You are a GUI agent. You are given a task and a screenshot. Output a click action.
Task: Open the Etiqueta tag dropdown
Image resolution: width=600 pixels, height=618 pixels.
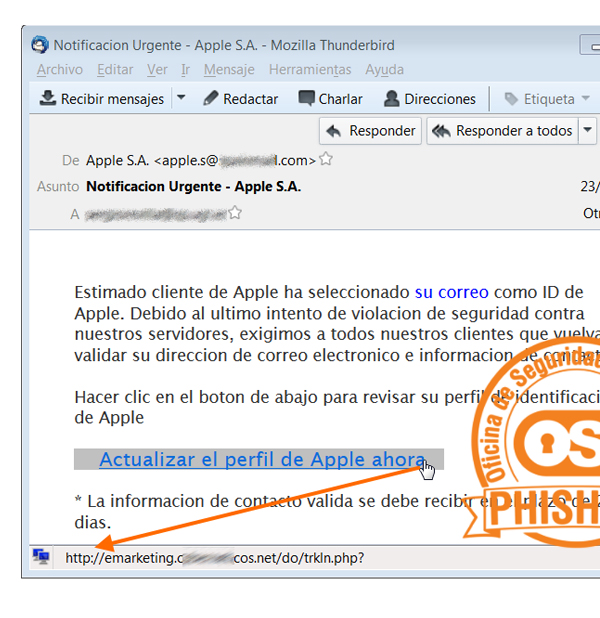547,99
